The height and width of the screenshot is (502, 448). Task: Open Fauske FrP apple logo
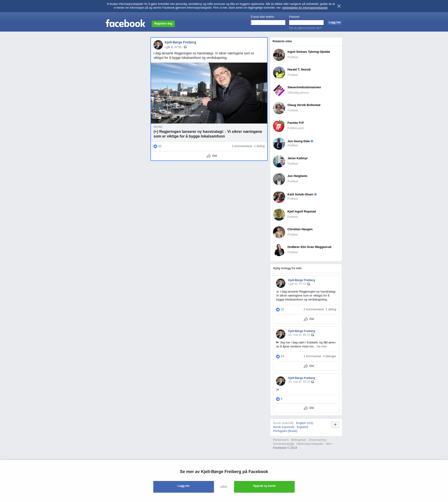tap(279, 126)
